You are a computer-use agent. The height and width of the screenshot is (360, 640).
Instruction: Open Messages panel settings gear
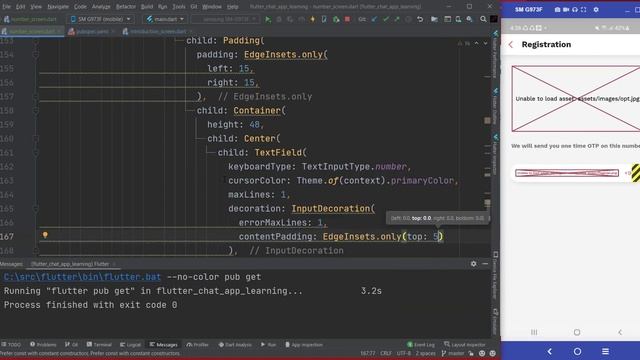(x=473, y=264)
